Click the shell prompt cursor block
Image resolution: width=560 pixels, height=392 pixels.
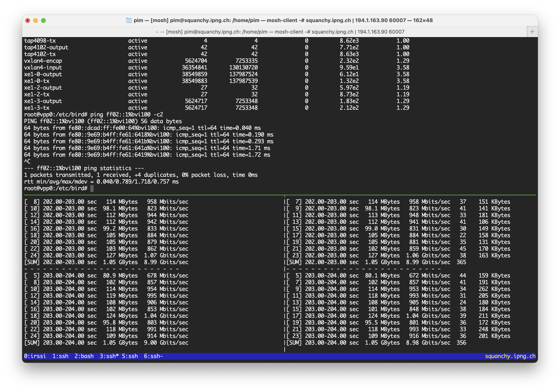(x=92, y=188)
